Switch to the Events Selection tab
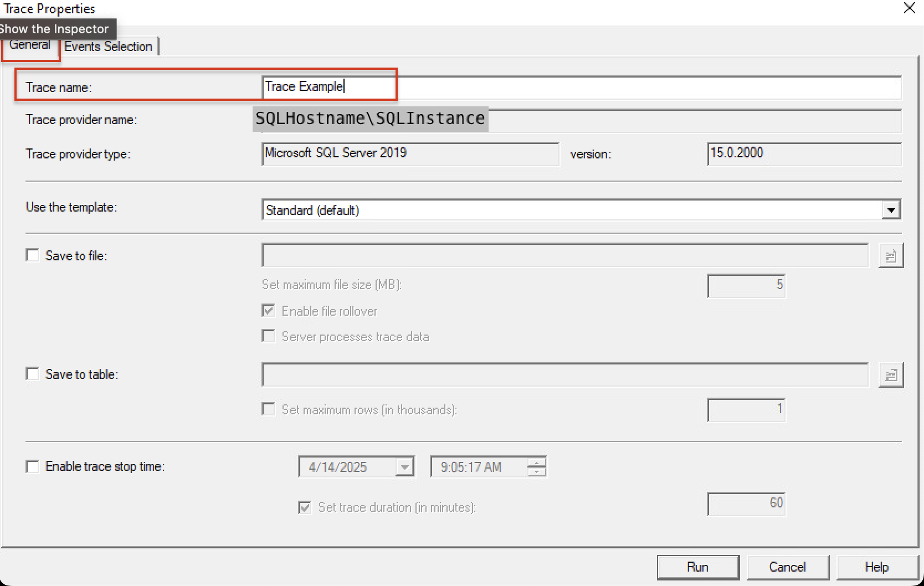The width and height of the screenshot is (924, 586). point(108,47)
